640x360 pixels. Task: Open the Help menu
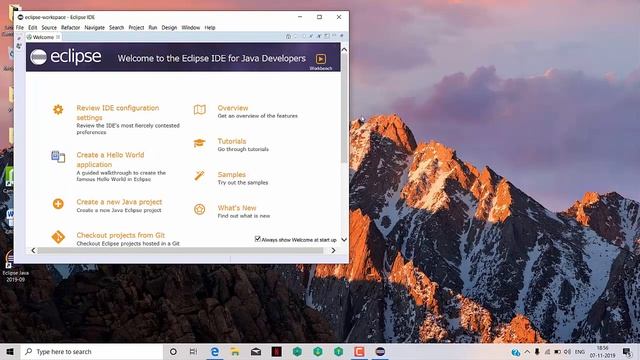(210, 27)
